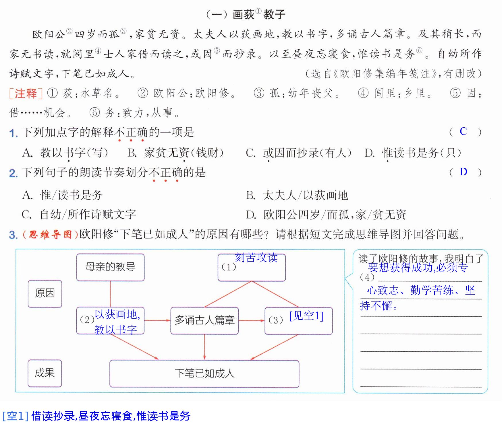Click the answer D for question 2

tap(463, 172)
